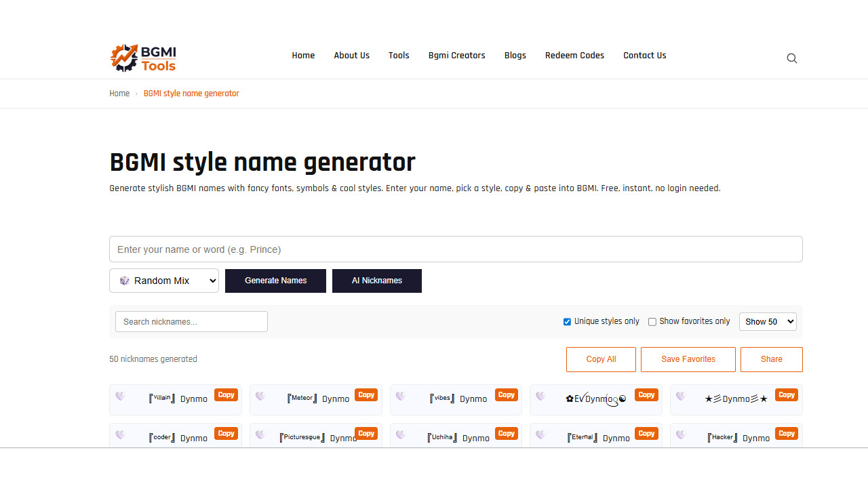This screenshot has width=868, height=488.
Task: Click BGMI style name generator breadcrumb
Action: [x=191, y=94]
